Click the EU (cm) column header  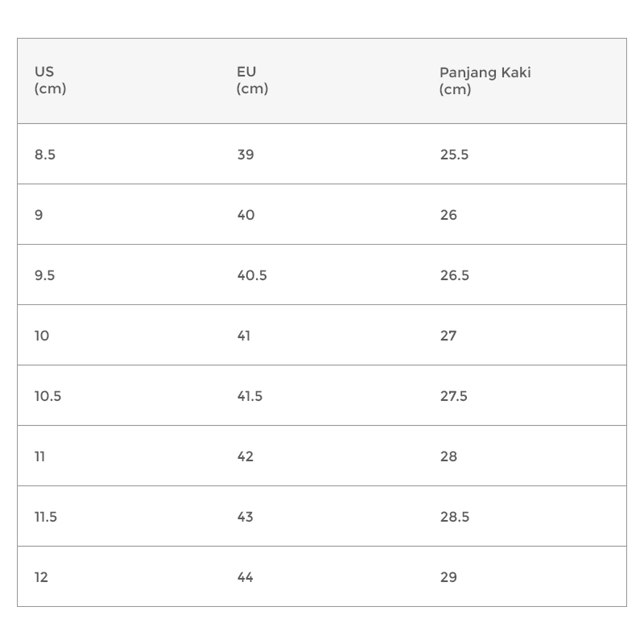click(252, 80)
